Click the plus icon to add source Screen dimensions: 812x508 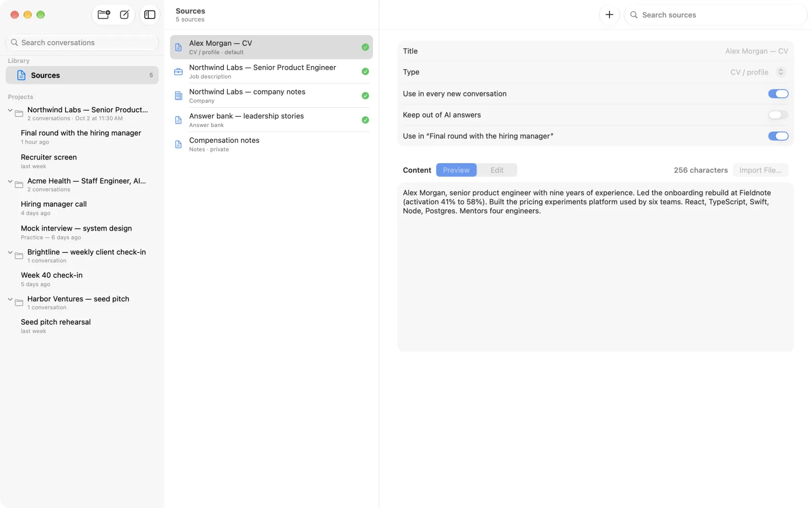pos(609,15)
